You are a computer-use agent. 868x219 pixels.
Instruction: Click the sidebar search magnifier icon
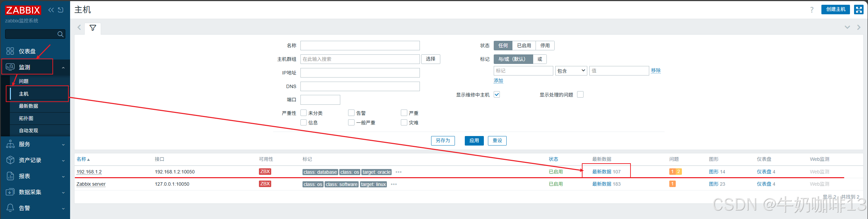pyautogui.click(x=60, y=34)
